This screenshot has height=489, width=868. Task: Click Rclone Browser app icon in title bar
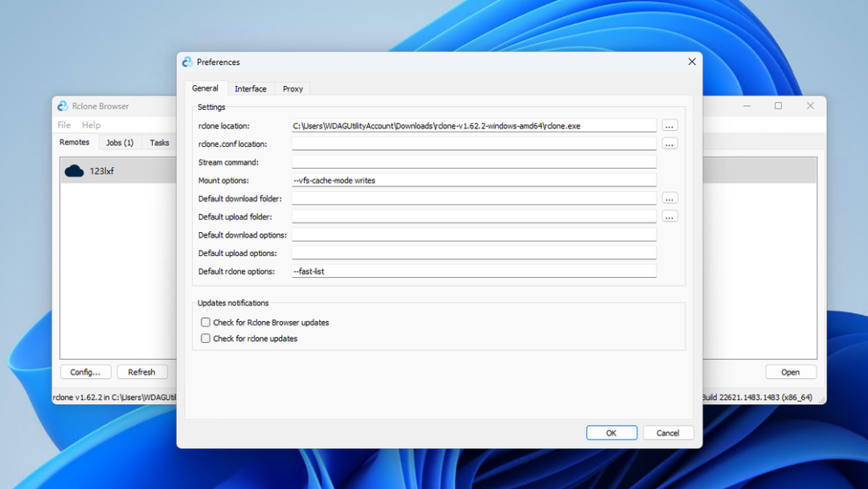point(63,106)
